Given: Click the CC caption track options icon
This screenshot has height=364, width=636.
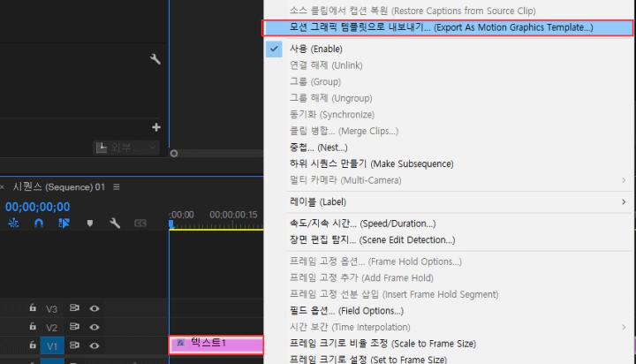Looking at the screenshot, I should click(140, 224).
